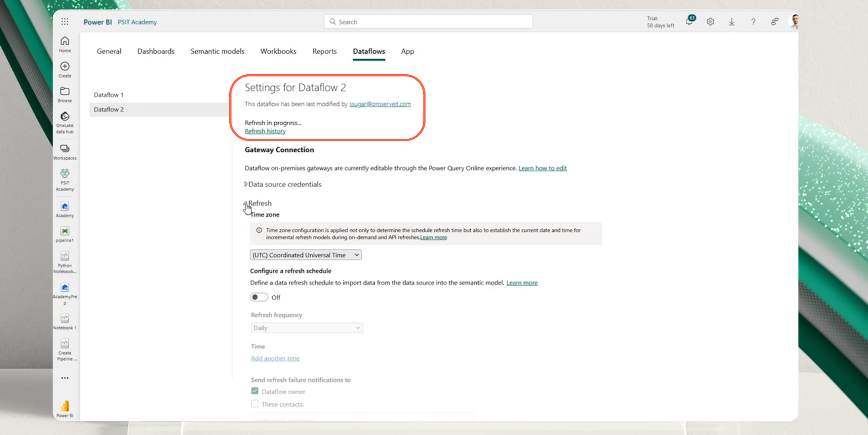Open the Refresh frequency Daily dropdown

pos(307,328)
